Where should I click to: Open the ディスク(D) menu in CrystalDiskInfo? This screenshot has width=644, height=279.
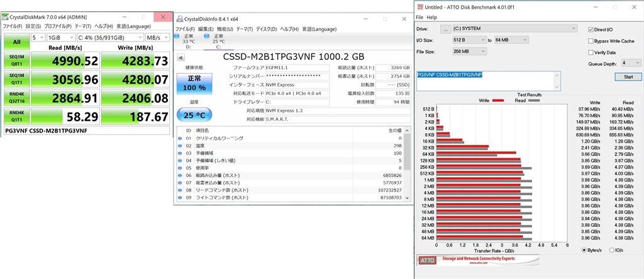(x=266, y=29)
